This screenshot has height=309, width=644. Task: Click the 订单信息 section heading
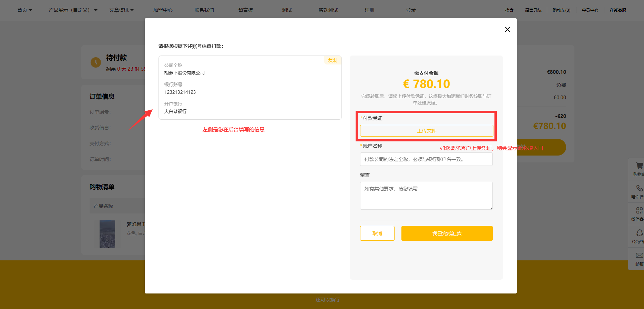click(102, 97)
